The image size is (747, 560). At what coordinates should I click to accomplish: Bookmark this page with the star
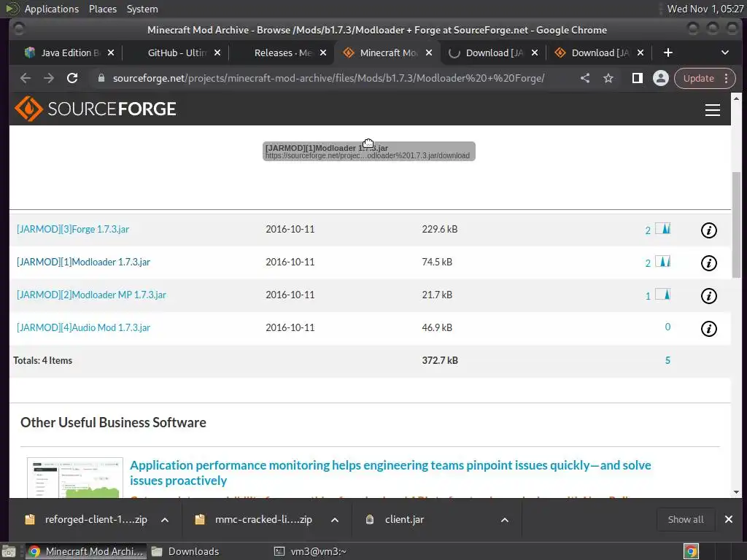pyautogui.click(x=608, y=78)
